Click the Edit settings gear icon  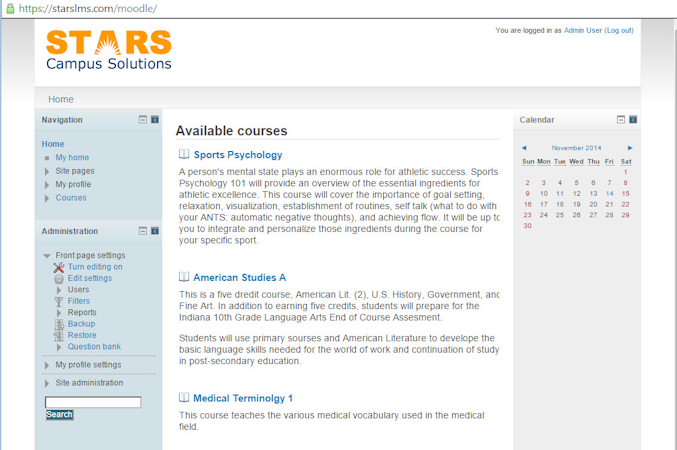[x=59, y=279]
